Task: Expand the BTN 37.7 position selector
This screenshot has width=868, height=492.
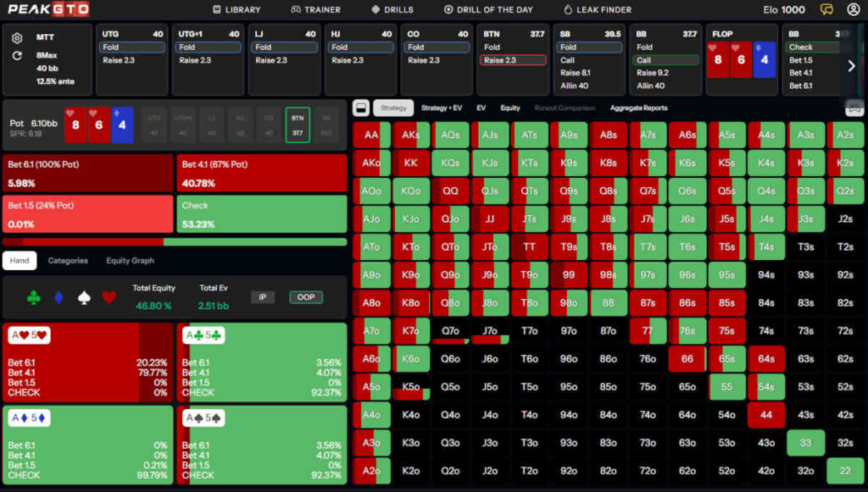Action: [298, 125]
